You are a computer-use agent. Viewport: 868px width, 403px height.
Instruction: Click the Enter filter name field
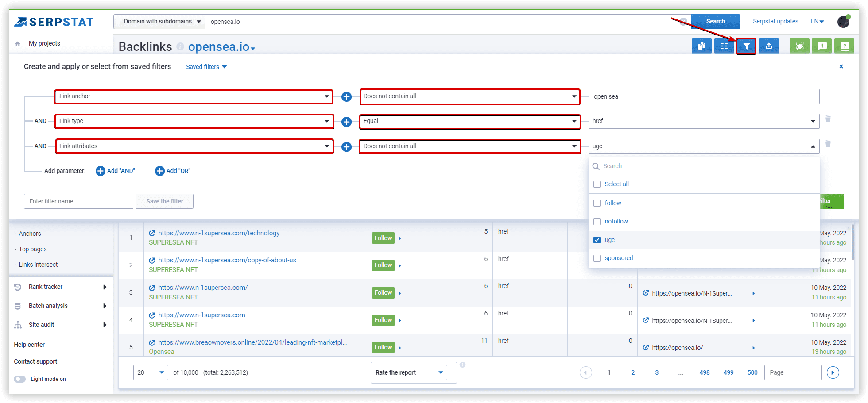point(78,201)
